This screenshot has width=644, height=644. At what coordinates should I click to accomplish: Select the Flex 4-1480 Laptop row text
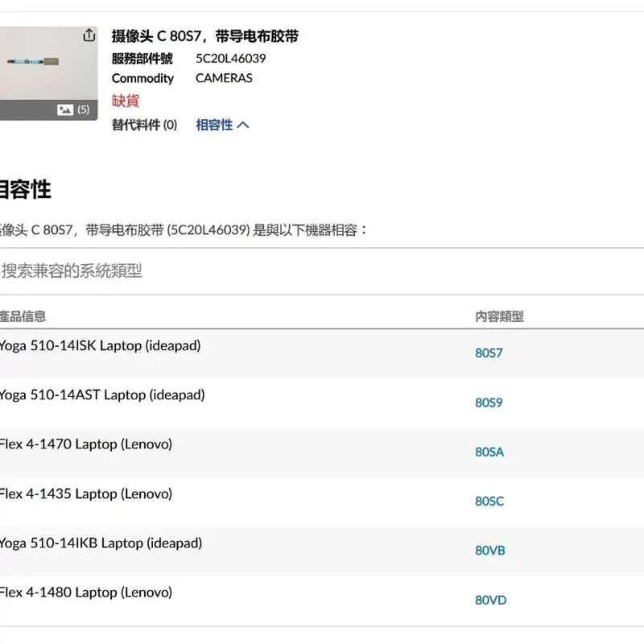pos(86,592)
